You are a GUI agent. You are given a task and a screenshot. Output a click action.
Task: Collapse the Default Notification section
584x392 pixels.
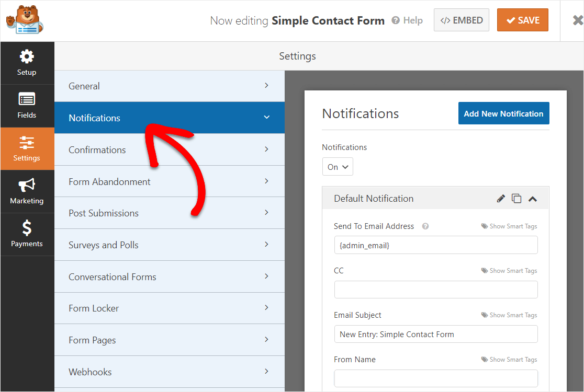click(533, 199)
